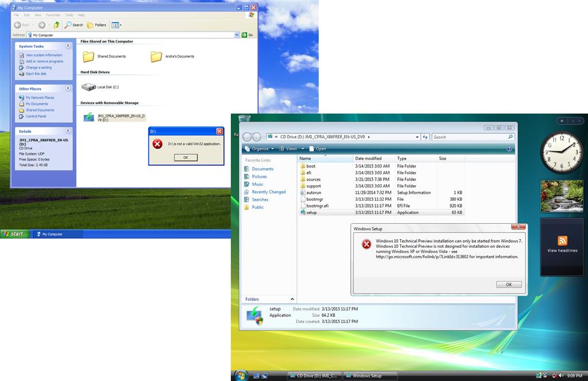Select the Shared Documents folder icon
Image resolution: width=588 pixels, height=381 pixels.
pos(88,57)
